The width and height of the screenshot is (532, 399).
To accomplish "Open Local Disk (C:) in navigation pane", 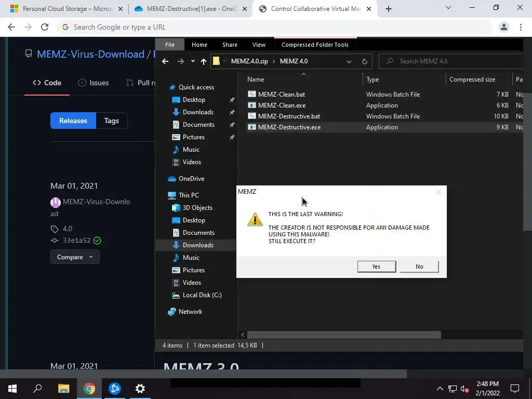I will click(202, 295).
